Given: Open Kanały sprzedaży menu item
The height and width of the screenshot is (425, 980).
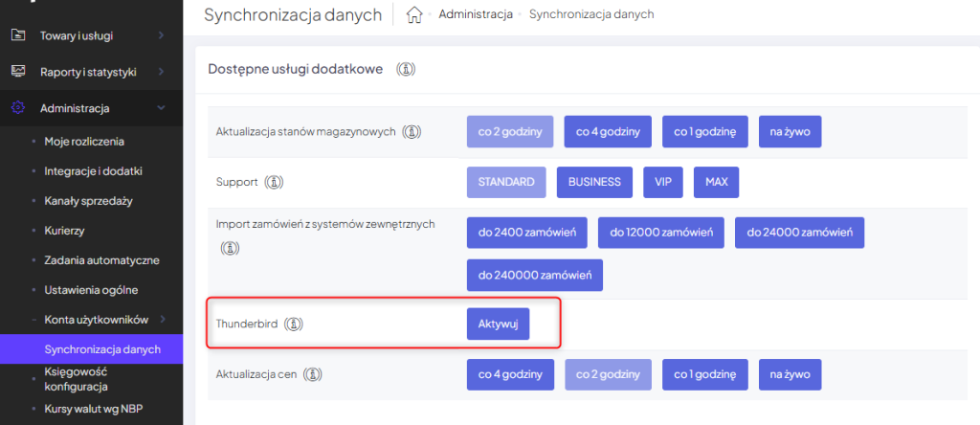Looking at the screenshot, I should [x=88, y=200].
